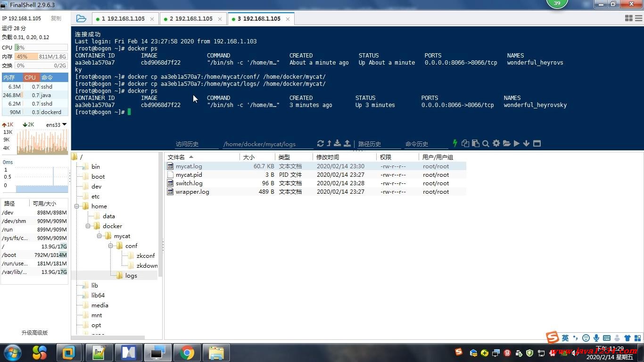Click the volume speaker tray icon
Screen dimensions: 644x362
coord(575,353)
